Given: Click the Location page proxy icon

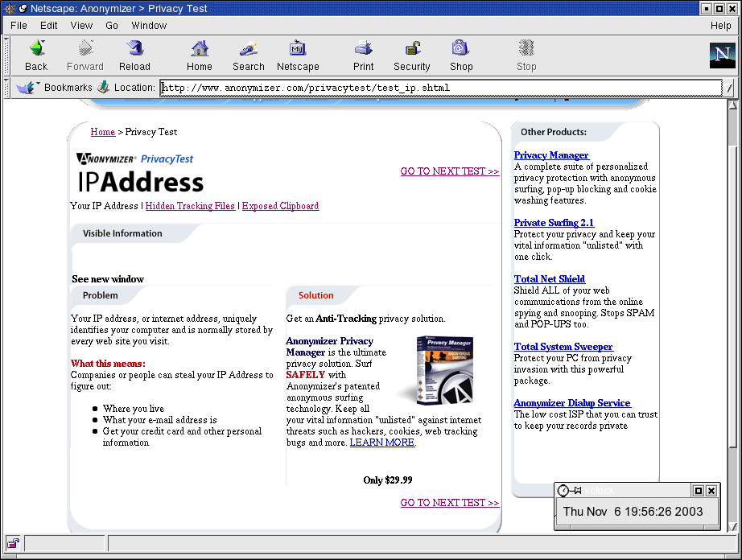Looking at the screenshot, I should 103,88.
